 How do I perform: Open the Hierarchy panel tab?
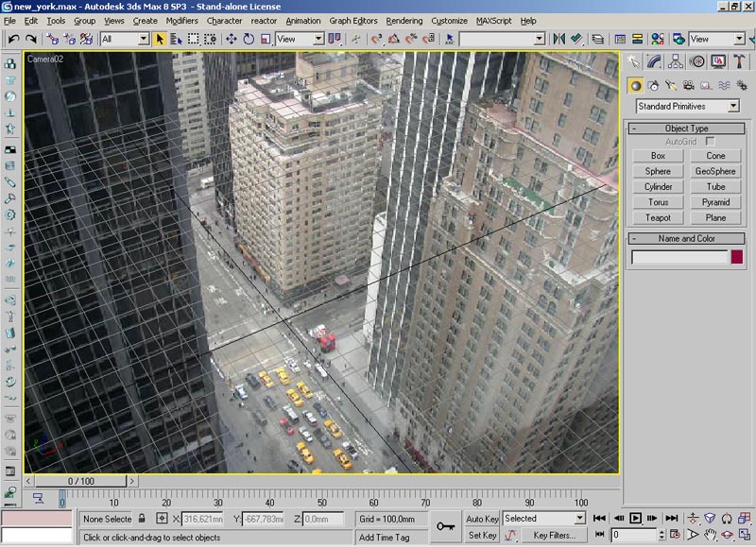676,61
